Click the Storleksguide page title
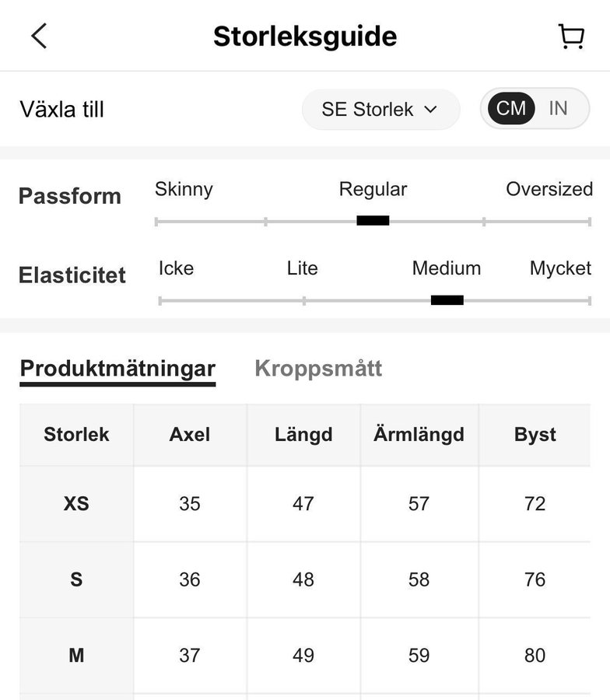Viewport: 610px width, 700px height. [x=305, y=37]
